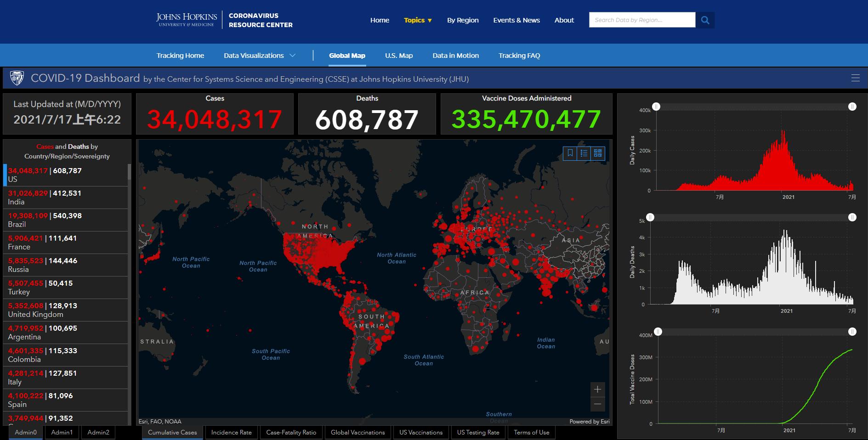Image resolution: width=868 pixels, height=440 pixels.
Task: Switch to Incidence Rate map tab
Action: 232,433
